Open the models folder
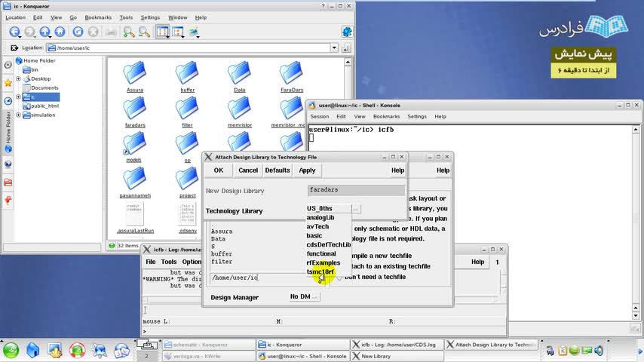Screen dimensions: 644x362 pos(134,147)
